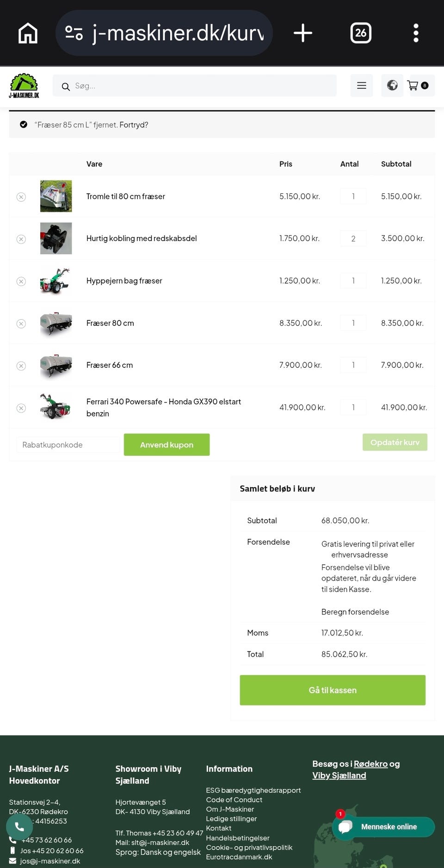
Task: Expand Beregn forsendelse shipping calculator
Action: tap(355, 612)
